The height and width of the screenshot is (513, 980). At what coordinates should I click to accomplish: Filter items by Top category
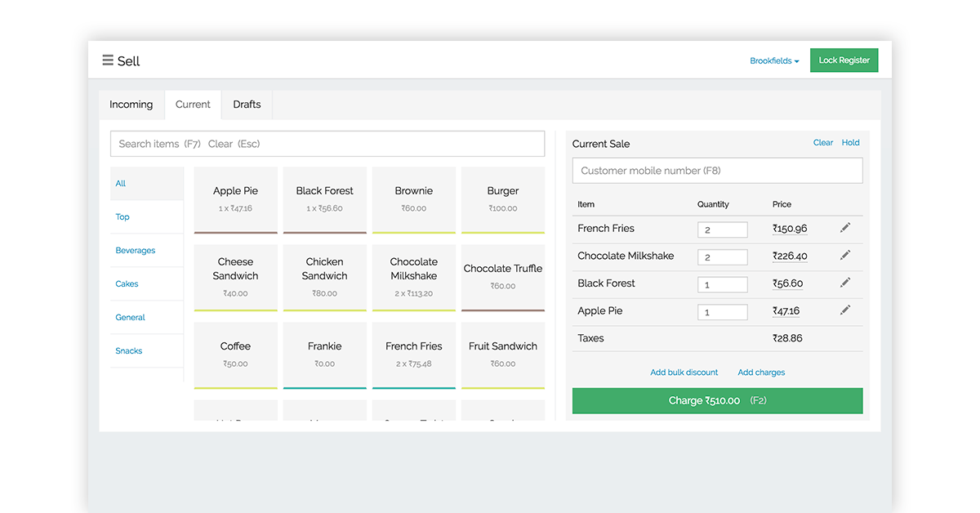(x=147, y=217)
